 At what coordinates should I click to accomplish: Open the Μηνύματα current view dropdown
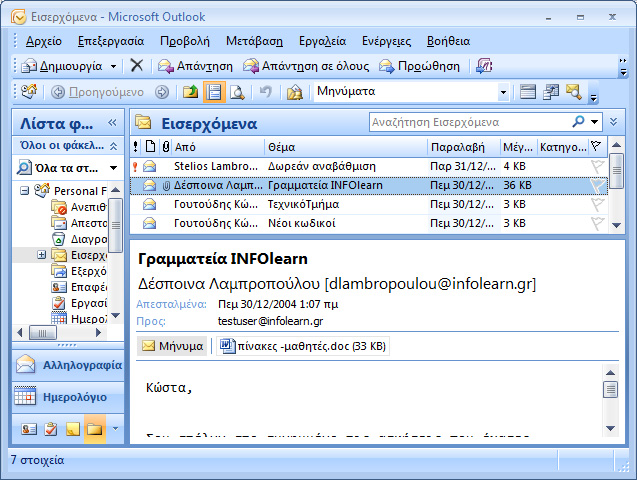click(x=503, y=92)
